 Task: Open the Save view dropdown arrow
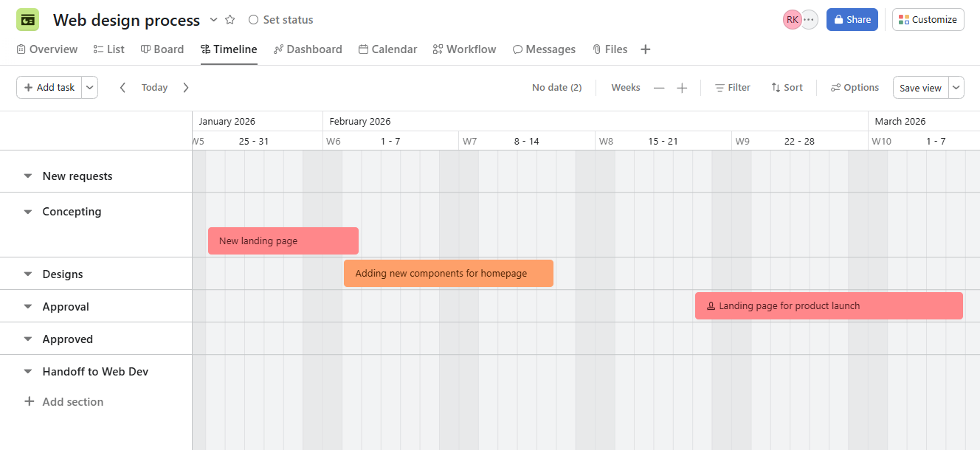956,87
